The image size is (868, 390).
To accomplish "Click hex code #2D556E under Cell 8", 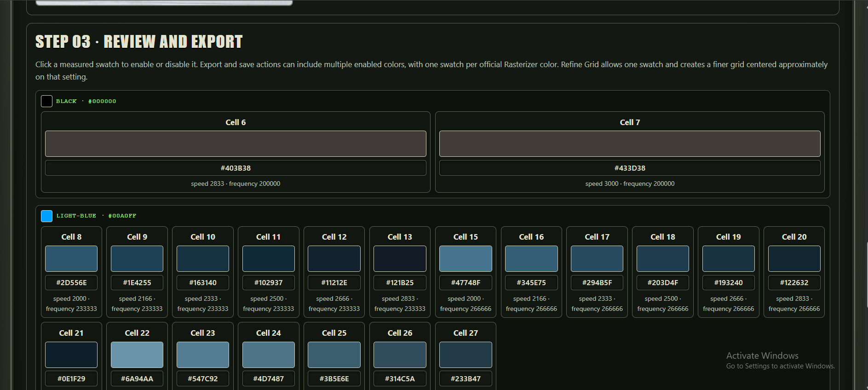I will point(71,282).
